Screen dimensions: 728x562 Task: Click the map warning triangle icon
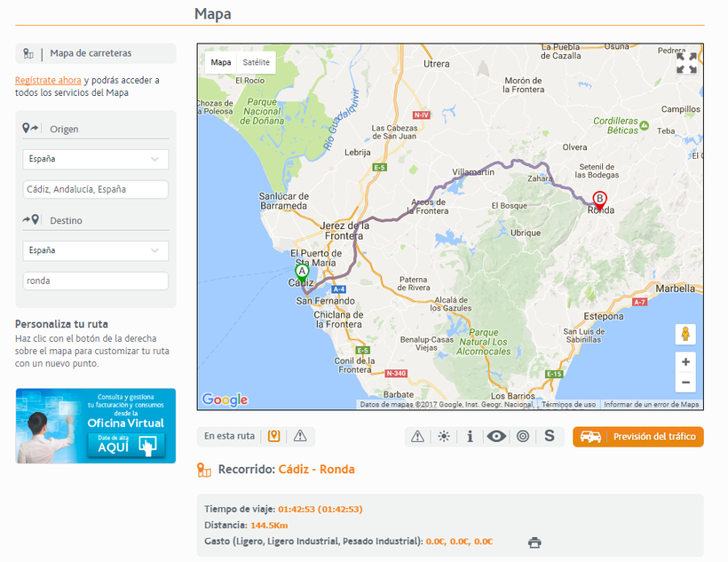pos(418,437)
